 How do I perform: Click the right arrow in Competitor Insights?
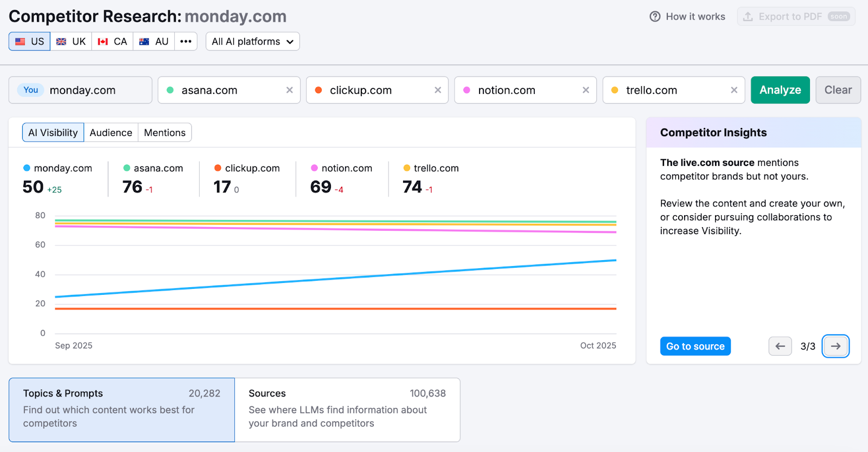tap(835, 346)
